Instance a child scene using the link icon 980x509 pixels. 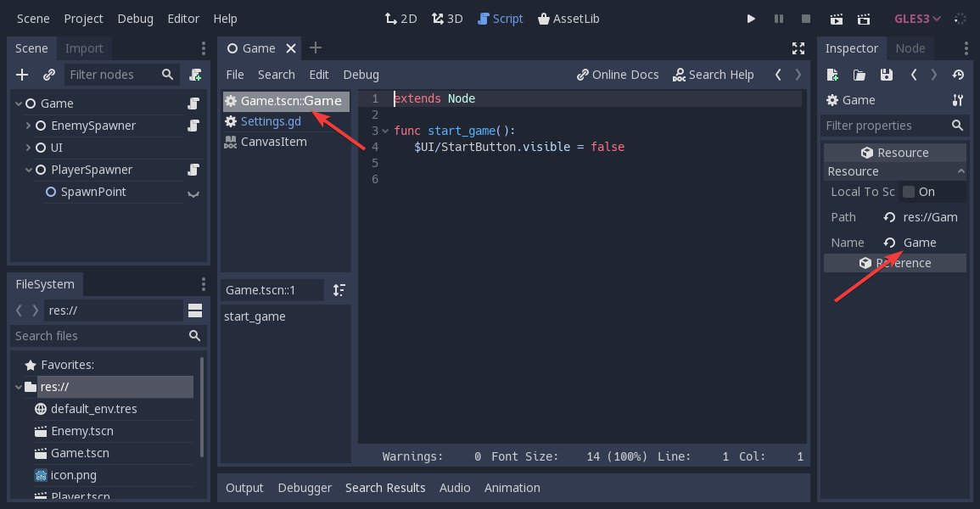pyautogui.click(x=48, y=75)
